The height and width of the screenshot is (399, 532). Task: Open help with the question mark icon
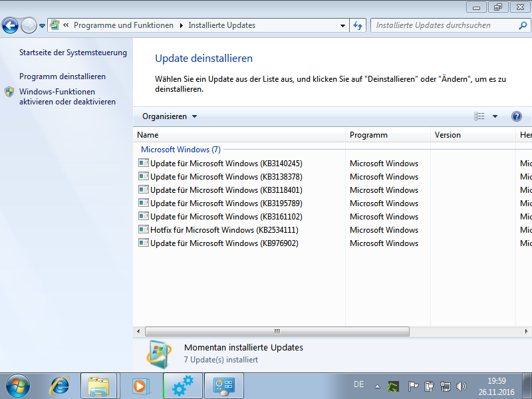click(x=517, y=116)
